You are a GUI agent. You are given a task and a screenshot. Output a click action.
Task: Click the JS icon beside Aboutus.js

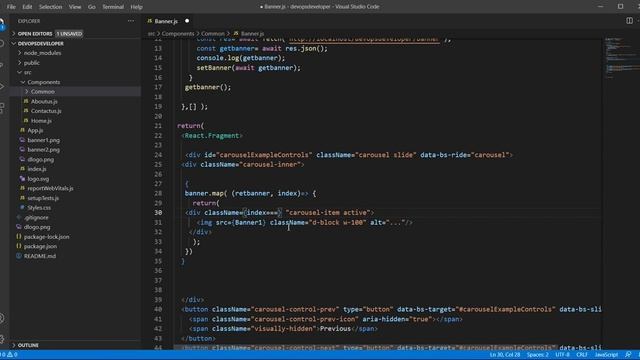pos(26,101)
